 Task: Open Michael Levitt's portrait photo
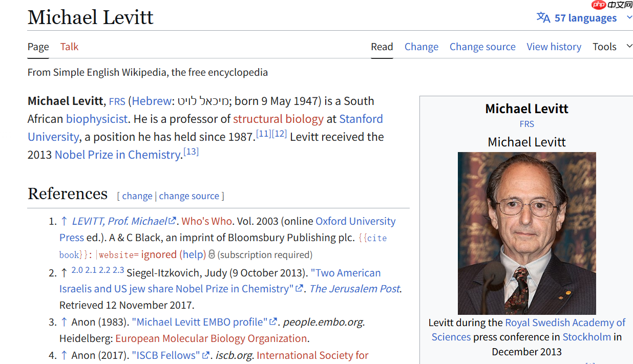(x=526, y=233)
